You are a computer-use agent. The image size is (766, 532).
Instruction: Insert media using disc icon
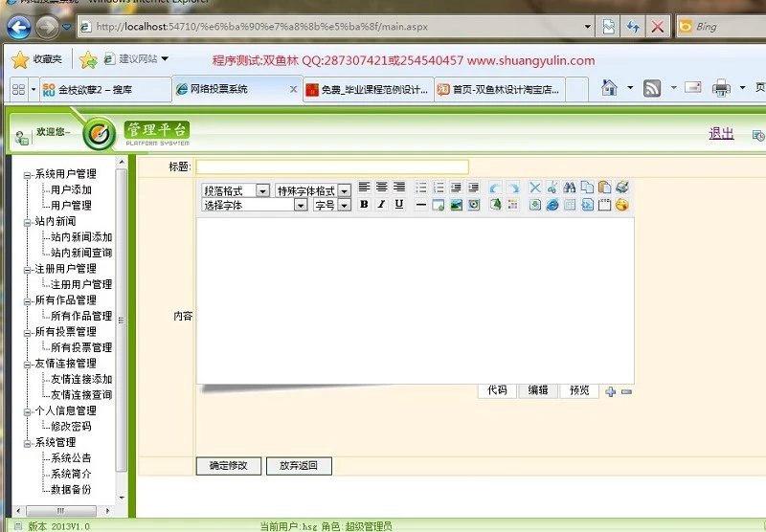click(473, 205)
